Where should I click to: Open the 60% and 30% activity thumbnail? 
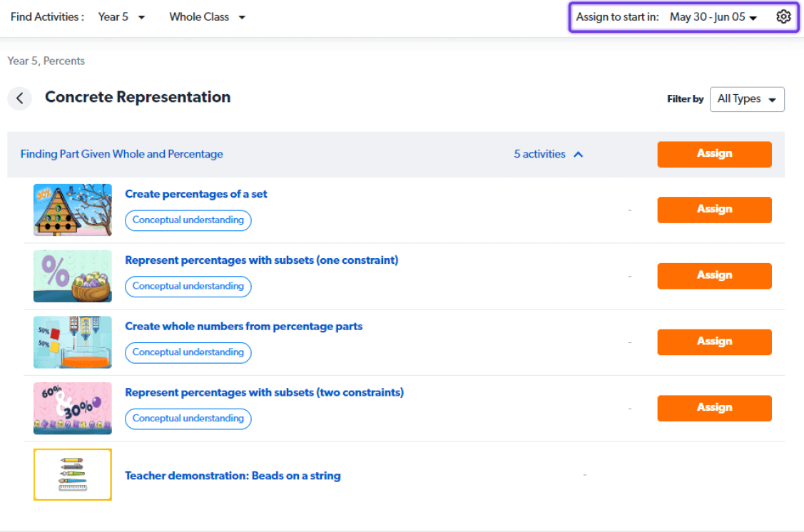tap(73, 409)
